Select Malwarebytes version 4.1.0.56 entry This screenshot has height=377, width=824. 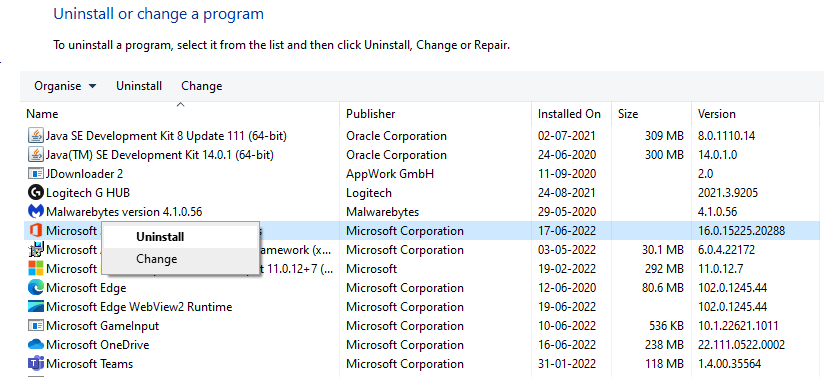pos(124,211)
